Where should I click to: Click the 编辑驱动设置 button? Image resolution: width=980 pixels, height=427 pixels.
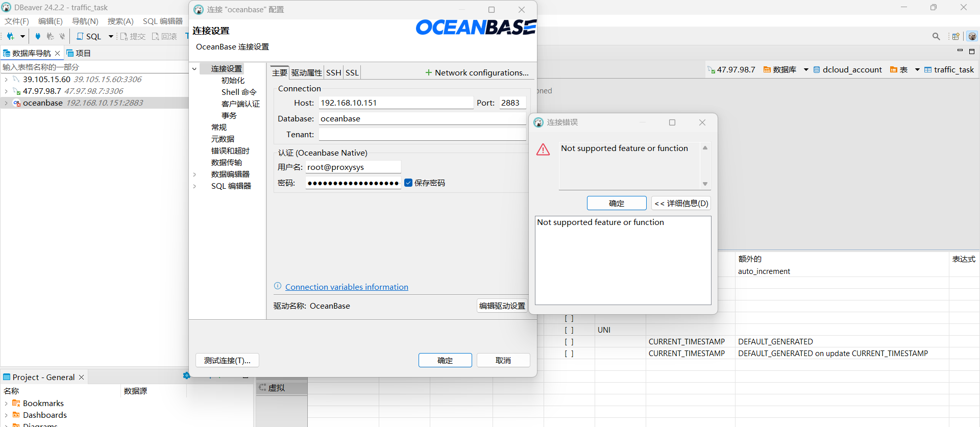[502, 306]
